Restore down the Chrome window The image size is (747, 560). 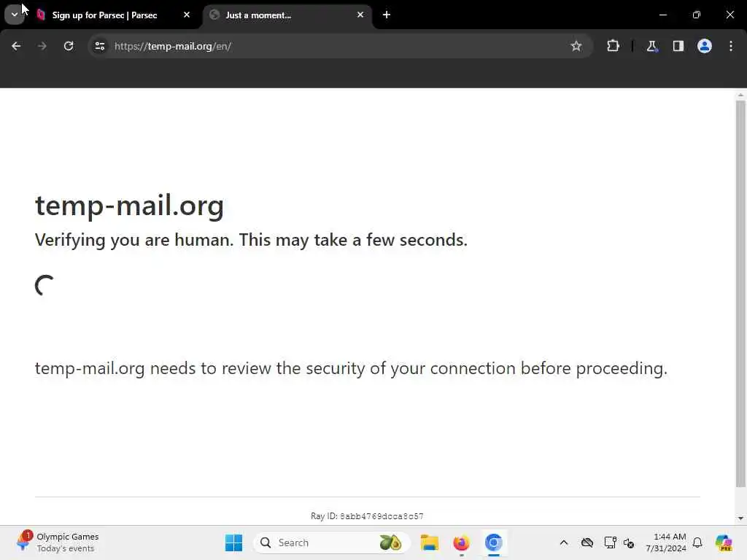696,15
